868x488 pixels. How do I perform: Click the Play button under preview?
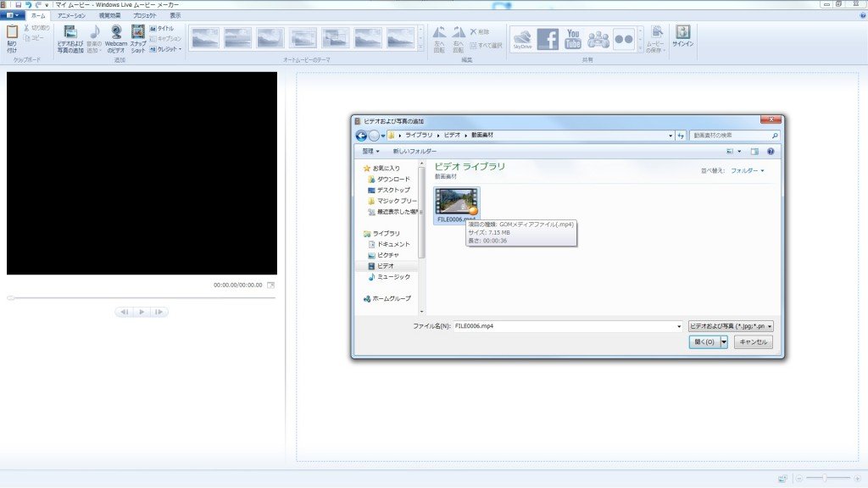pos(142,312)
